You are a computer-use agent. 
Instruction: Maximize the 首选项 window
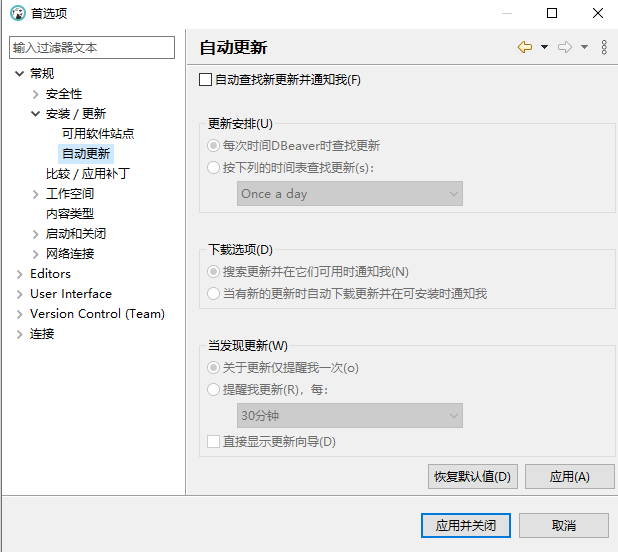coord(552,13)
